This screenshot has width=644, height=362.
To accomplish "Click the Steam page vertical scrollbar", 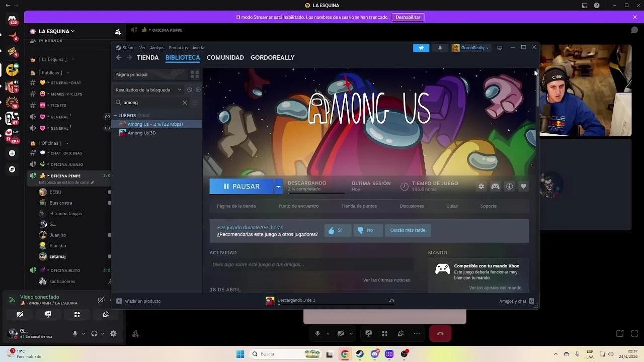I will (537, 88).
